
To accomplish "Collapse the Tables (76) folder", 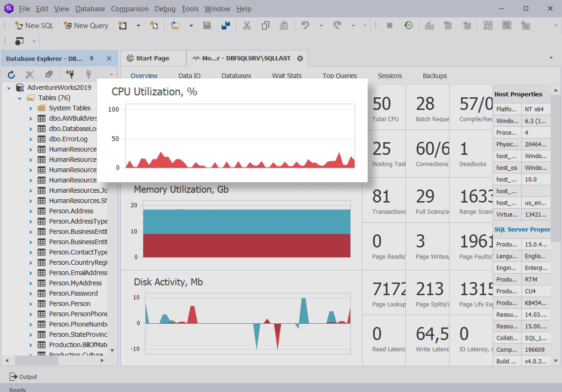I will (20, 97).
